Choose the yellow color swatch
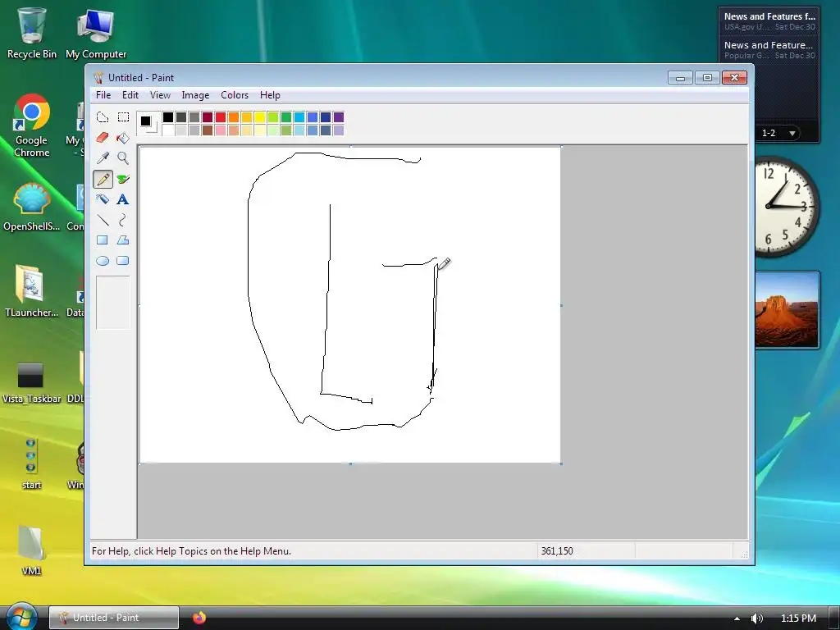 pyautogui.click(x=260, y=117)
